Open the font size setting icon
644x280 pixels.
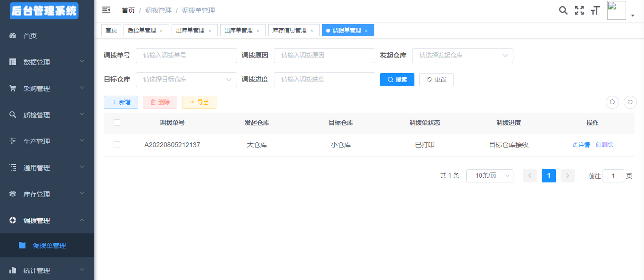coord(595,10)
